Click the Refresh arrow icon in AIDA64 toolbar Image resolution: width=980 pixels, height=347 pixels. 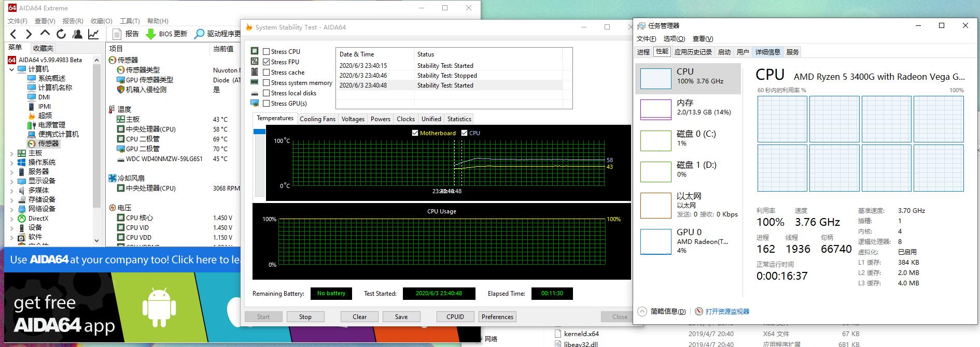coord(61,34)
